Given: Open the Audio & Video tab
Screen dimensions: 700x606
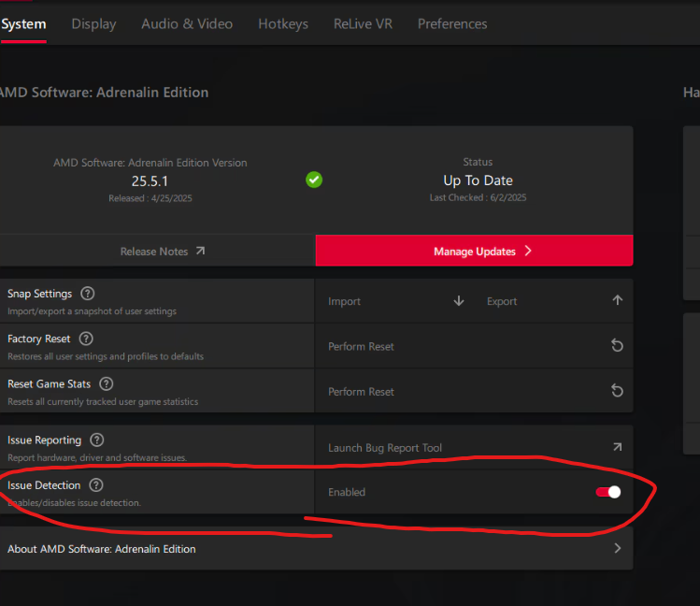Looking at the screenshot, I should pos(187,24).
